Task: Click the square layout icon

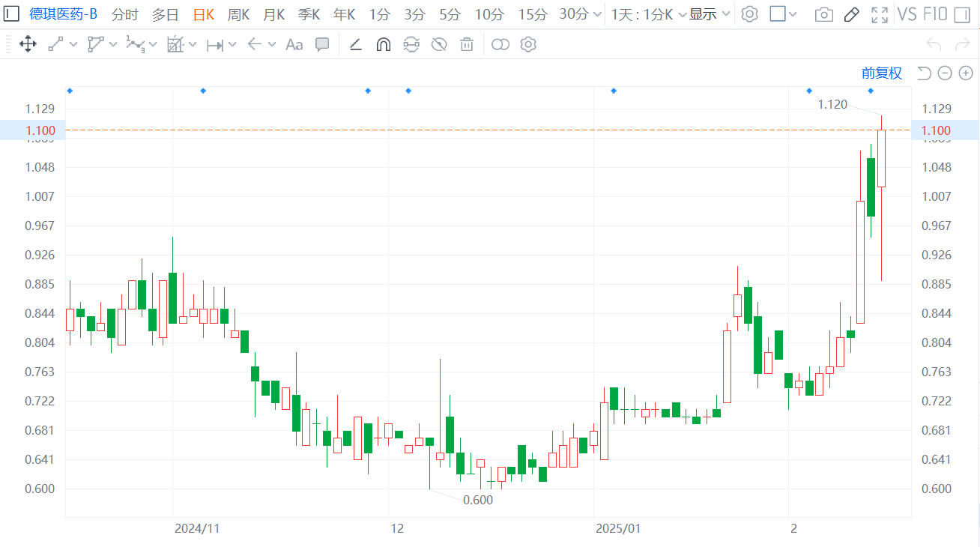Action: point(778,13)
